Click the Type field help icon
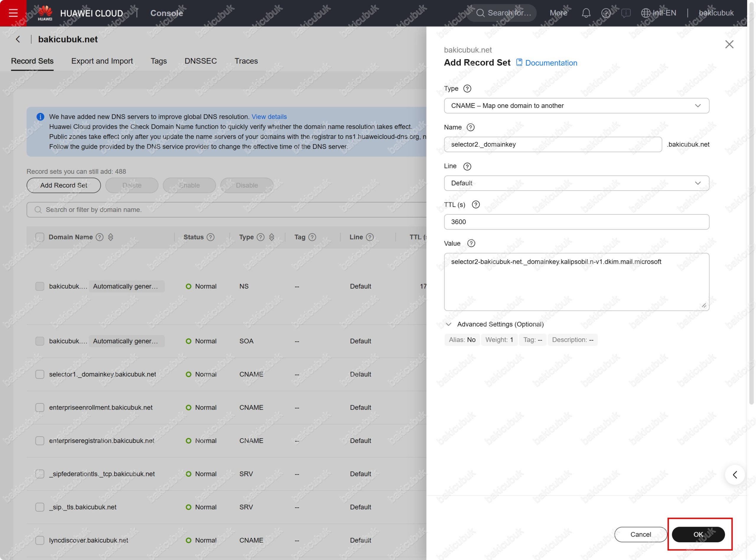 467,88
